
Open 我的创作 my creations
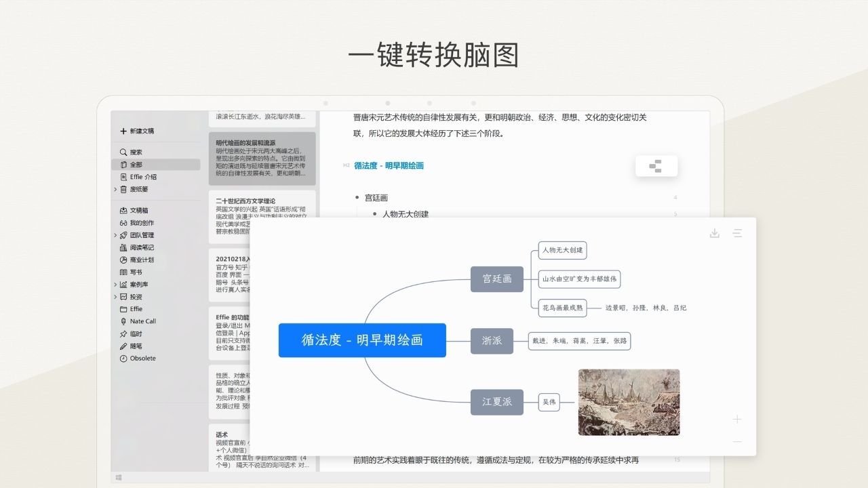pos(140,223)
